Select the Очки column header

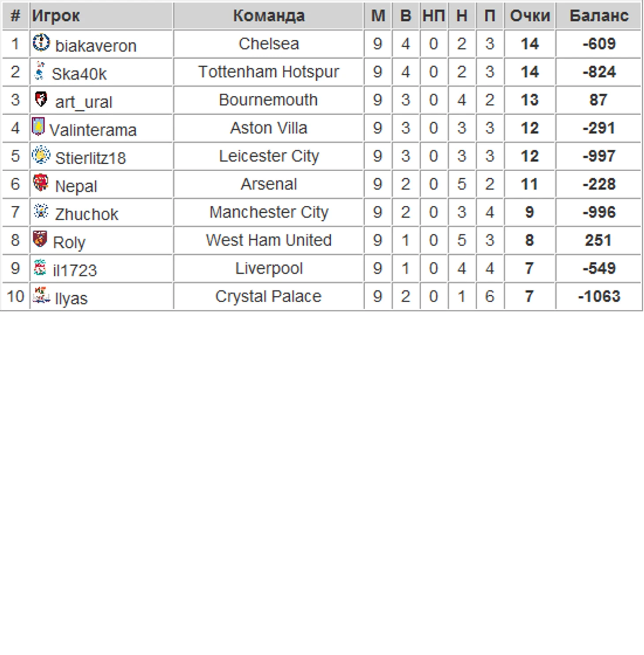coord(530,16)
